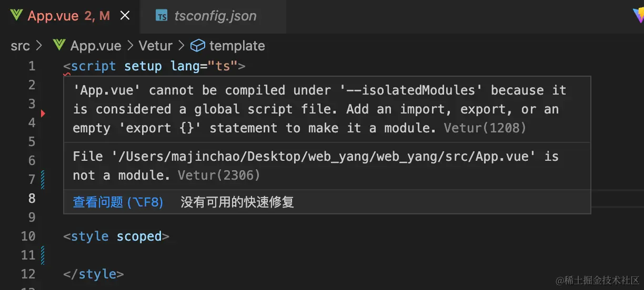Click the "scoped" attribute in style tag
The width and height of the screenshot is (644, 290).
coord(139,236)
